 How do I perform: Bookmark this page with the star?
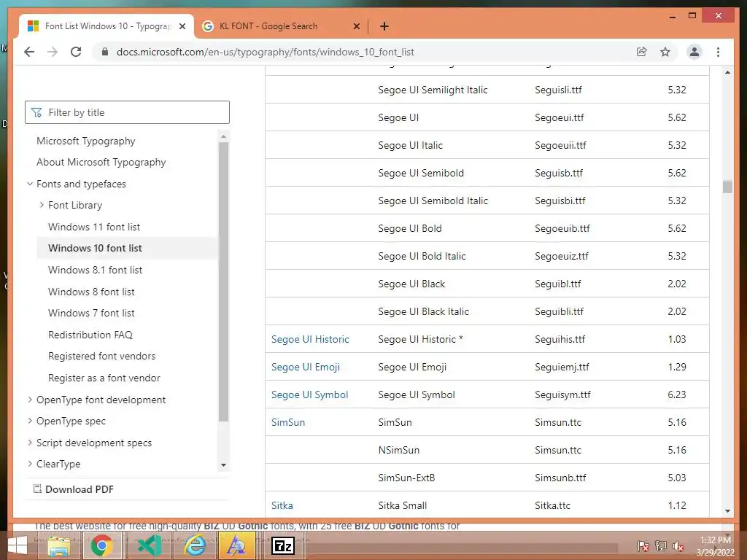pos(665,52)
